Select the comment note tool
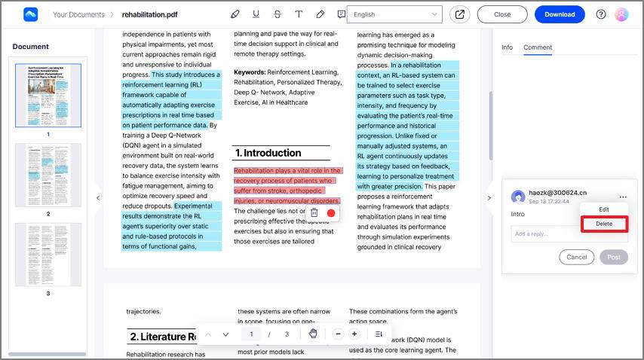 [x=342, y=14]
